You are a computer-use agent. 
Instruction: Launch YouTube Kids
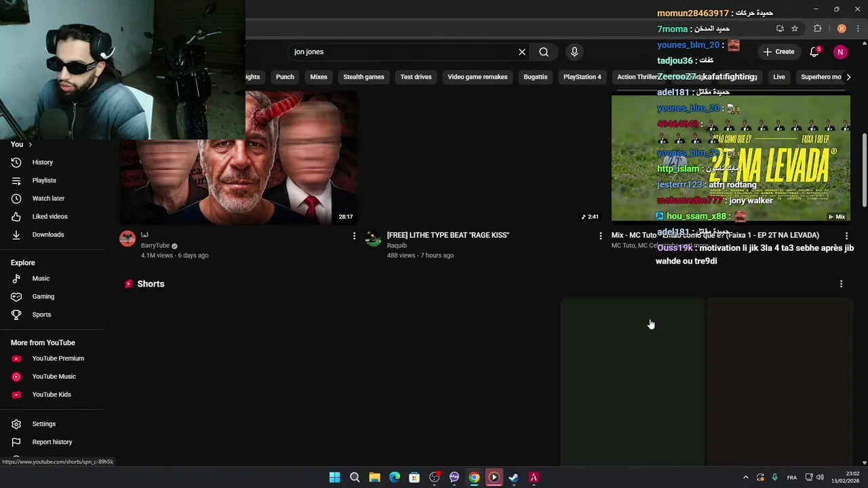click(52, 394)
